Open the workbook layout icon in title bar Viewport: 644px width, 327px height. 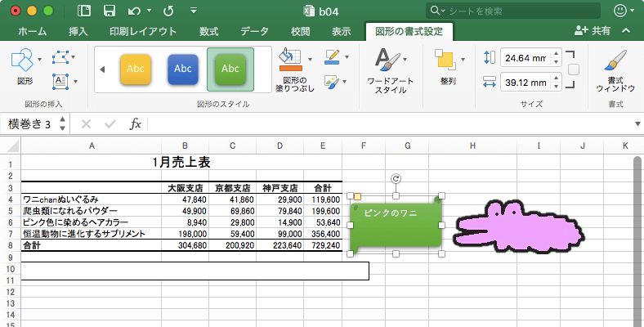click(x=84, y=11)
